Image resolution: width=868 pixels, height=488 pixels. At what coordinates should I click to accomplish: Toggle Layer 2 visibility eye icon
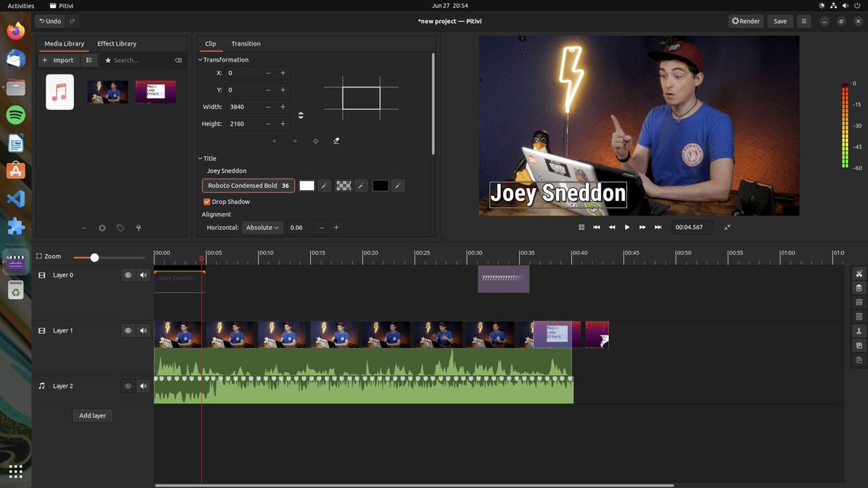(x=128, y=386)
